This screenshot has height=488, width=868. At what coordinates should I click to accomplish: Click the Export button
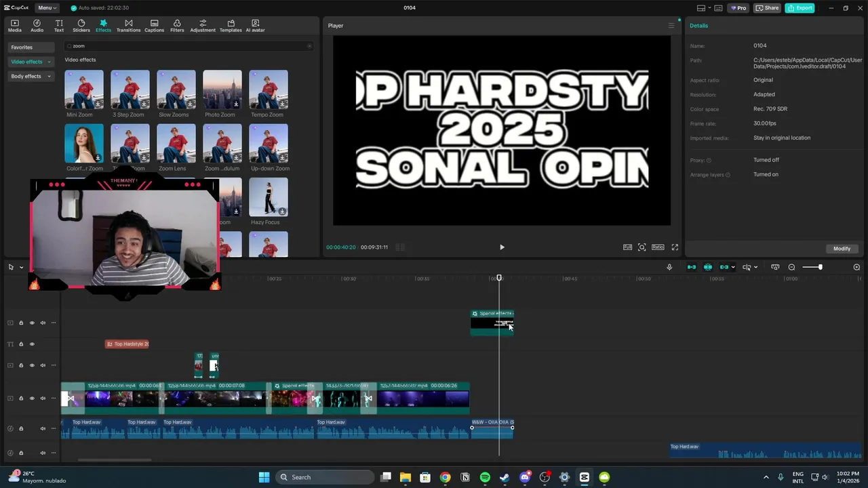tap(800, 8)
